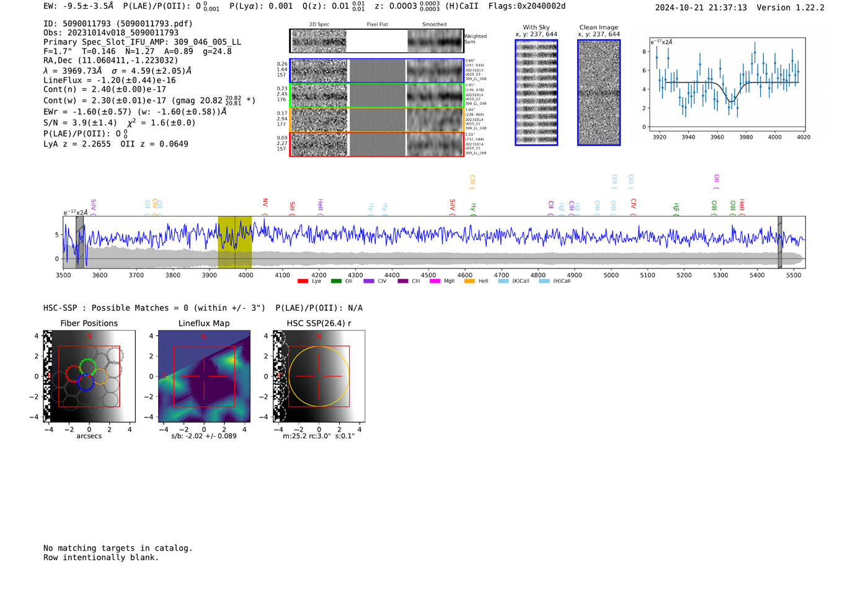The image size is (868, 591).
Task: Click the blue fiber circle in Fiber Positions
Action: click(86, 383)
